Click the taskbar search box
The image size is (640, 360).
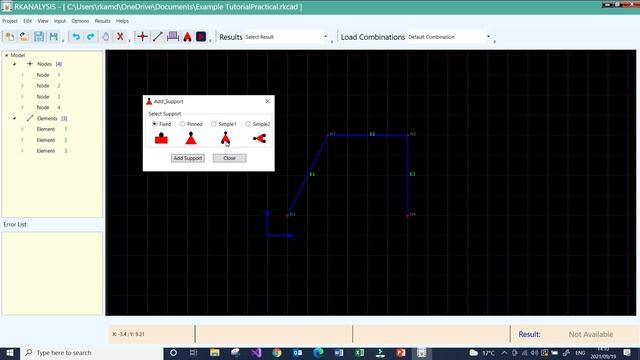coord(91,353)
